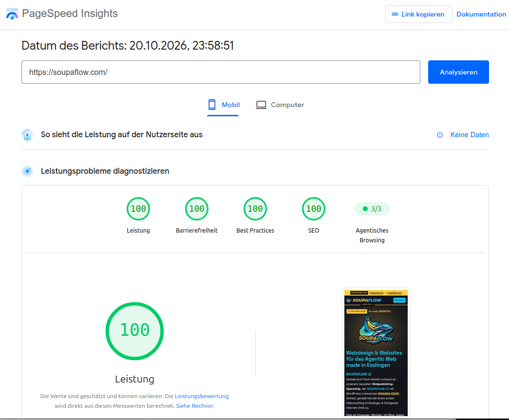The height and width of the screenshot is (420, 509).
Task: Open the Dokumentation link
Action: (481, 14)
